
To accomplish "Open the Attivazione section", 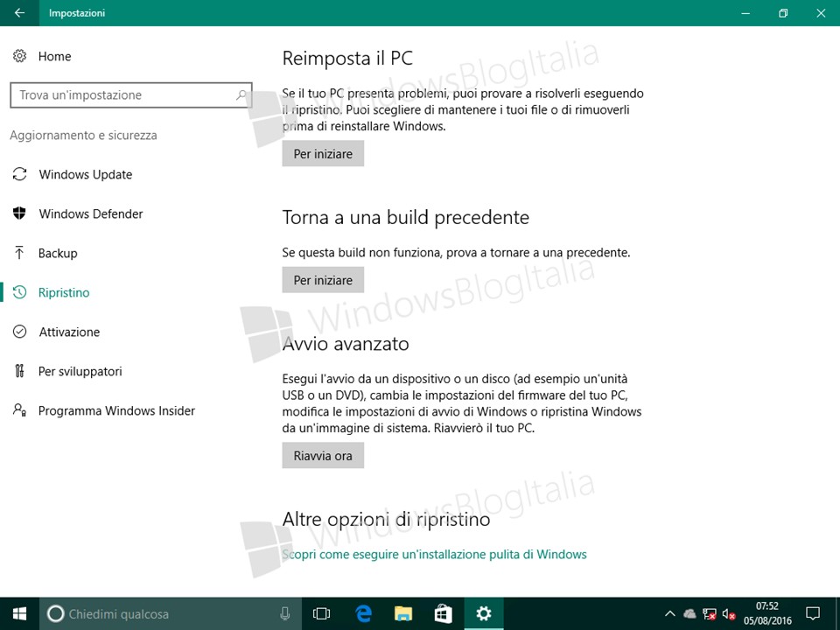I will (69, 332).
